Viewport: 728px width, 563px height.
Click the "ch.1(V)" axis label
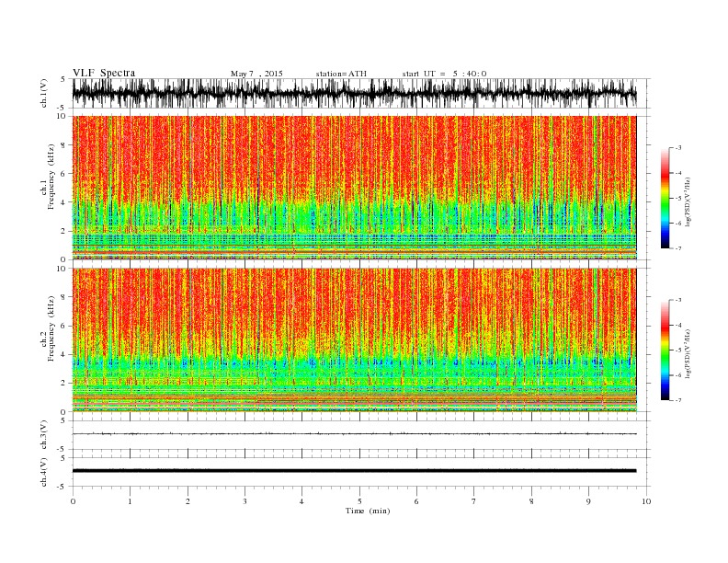pyautogui.click(x=44, y=93)
